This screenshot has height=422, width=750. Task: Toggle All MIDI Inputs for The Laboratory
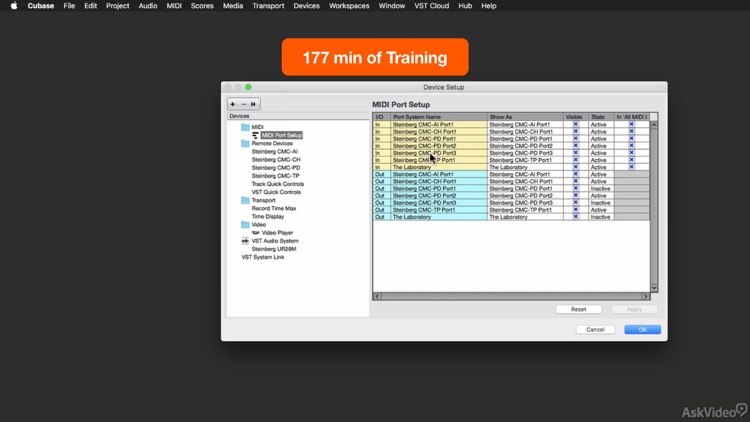tap(631, 167)
